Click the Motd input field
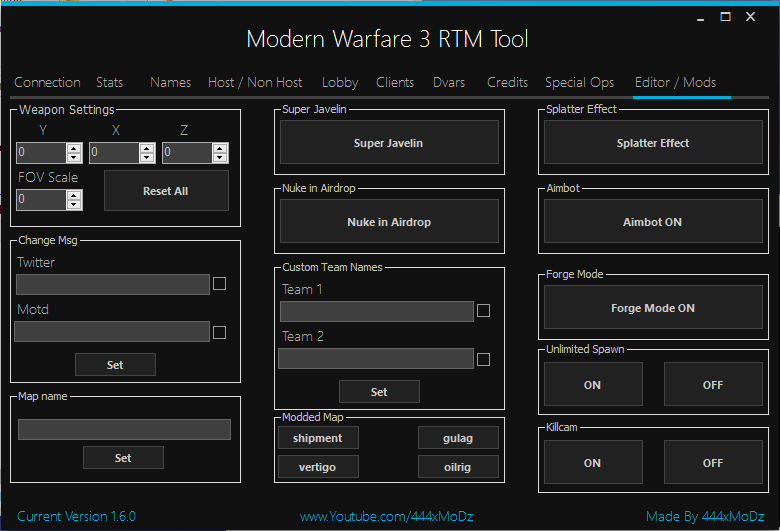Image resolution: width=780 pixels, height=531 pixels. tap(112, 331)
